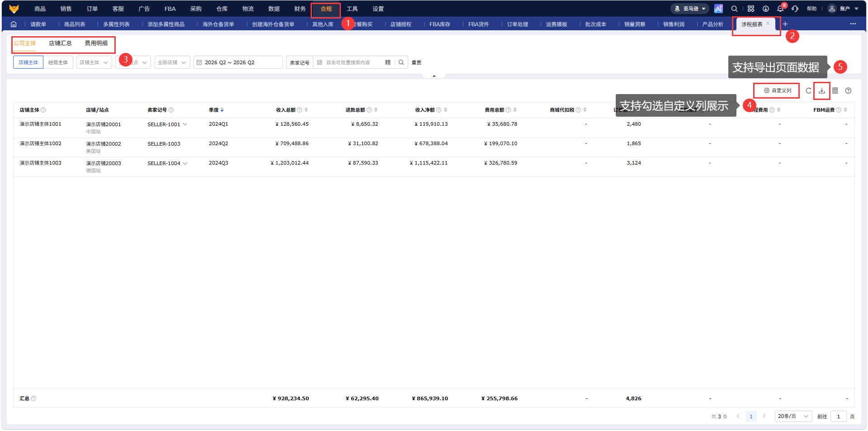Open the 财务 top menu
Screen dimensions: 868x431
[300, 9]
